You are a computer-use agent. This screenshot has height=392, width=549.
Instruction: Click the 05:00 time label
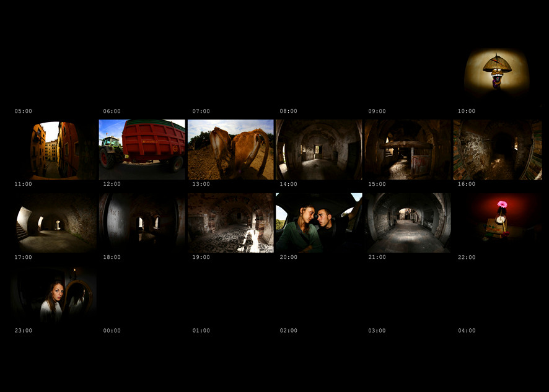(23, 111)
